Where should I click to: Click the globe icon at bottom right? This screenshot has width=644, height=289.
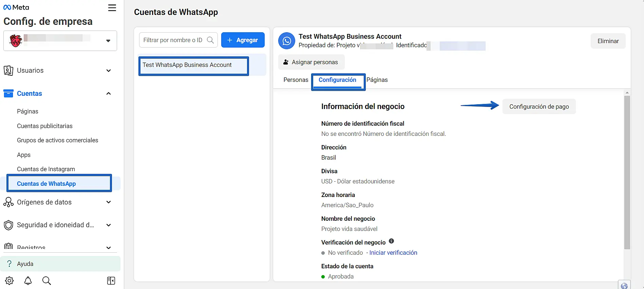(x=624, y=285)
